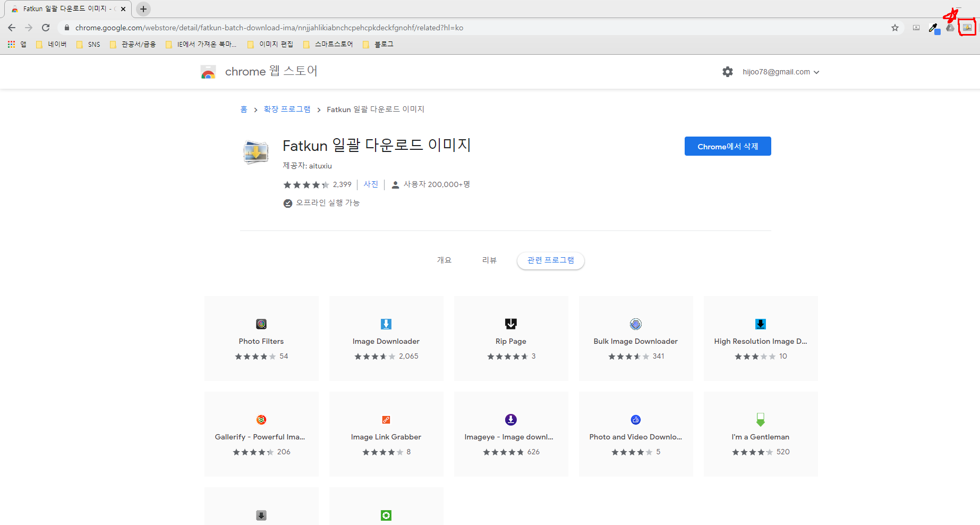
Task: Click the 오프라인 실행 가능 text
Action: (x=328, y=203)
